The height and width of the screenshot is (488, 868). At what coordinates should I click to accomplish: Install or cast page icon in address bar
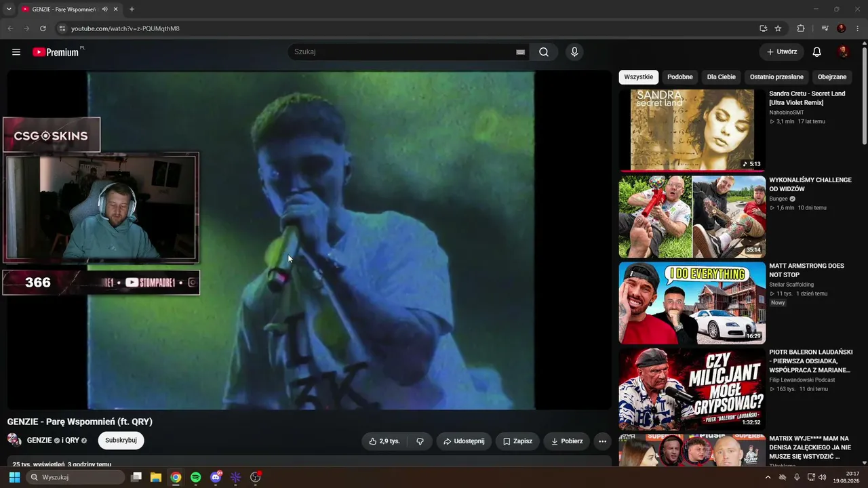click(x=763, y=28)
